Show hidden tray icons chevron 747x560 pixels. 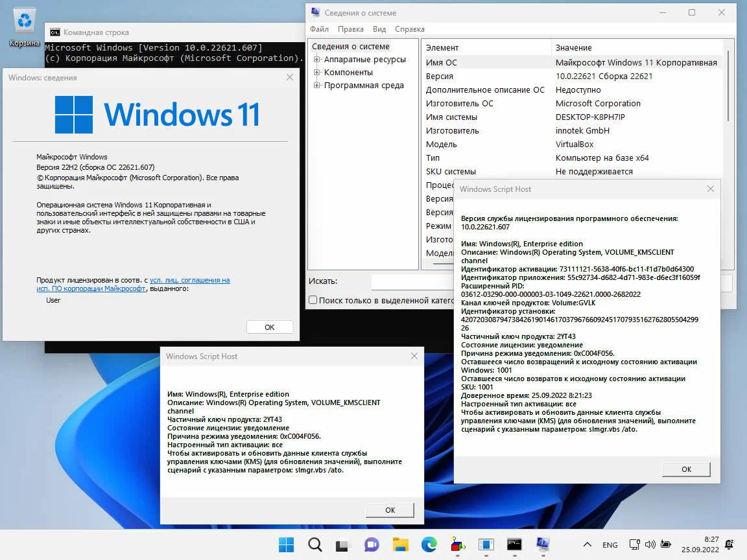tap(587, 544)
